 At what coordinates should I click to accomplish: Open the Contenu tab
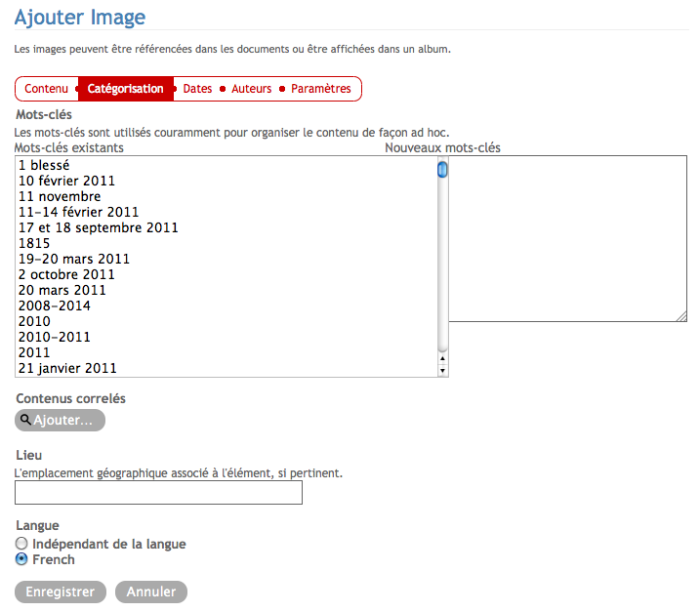[46, 89]
